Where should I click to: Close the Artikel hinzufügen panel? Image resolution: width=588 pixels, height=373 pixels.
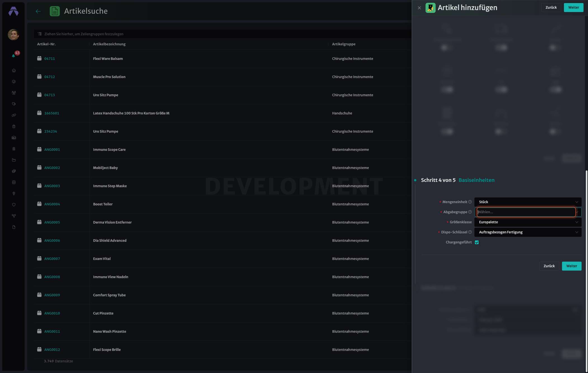tap(419, 8)
